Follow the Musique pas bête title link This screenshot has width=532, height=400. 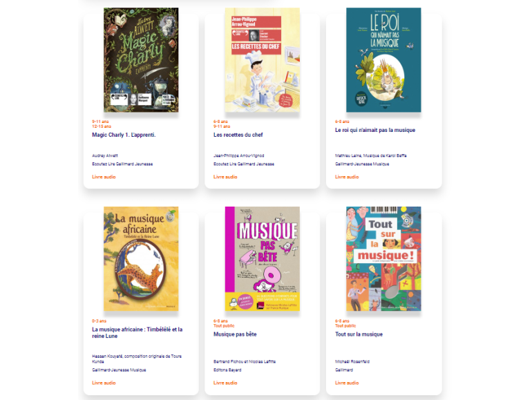pyautogui.click(x=235, y=334)
